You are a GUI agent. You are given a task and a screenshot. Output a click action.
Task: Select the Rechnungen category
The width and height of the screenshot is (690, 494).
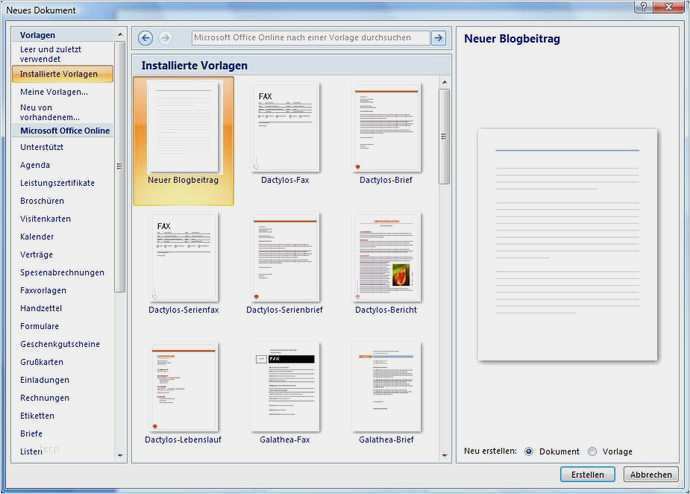point(44,398)
